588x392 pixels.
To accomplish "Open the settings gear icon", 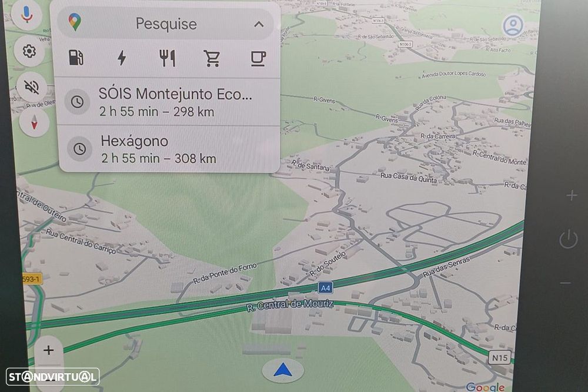I will (29, 51).
